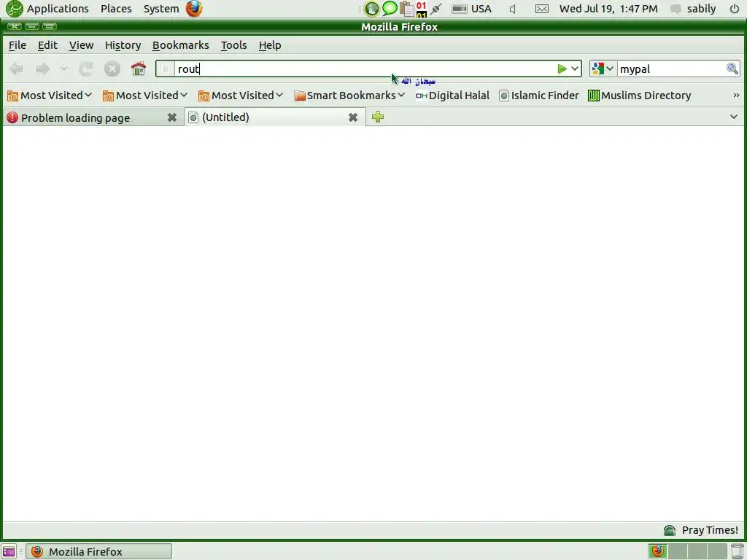This screenshot has width=747, height=560.
Task: Click the green chat bubble tray icon
Action: (390, 8)
